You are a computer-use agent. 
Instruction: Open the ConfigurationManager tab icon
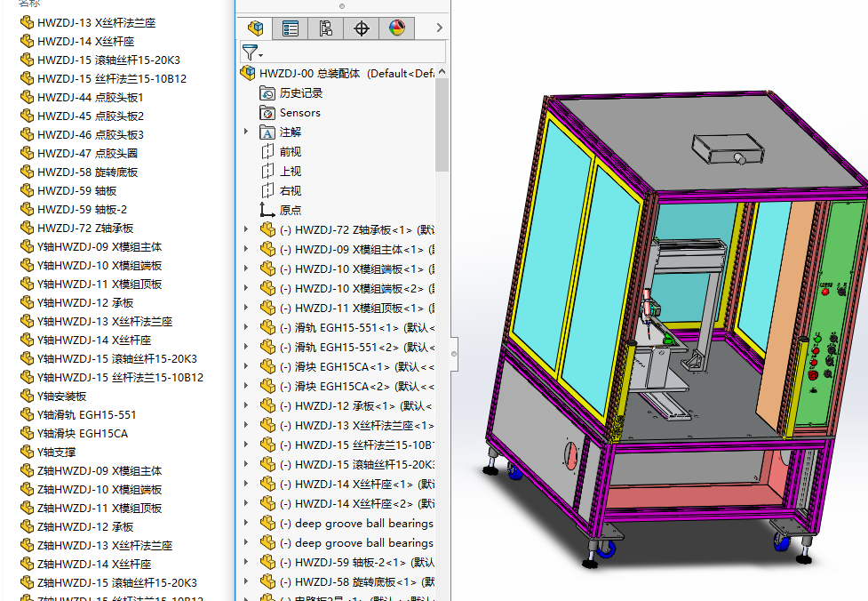[325, 28]
